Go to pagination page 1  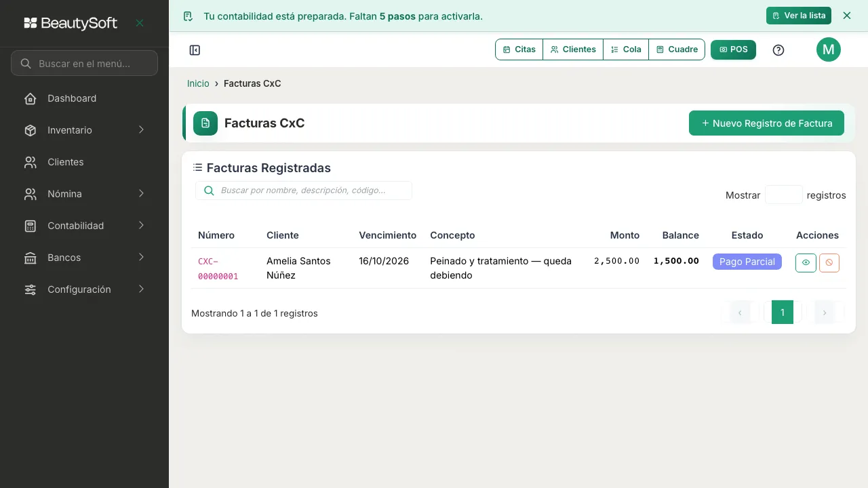783,312
